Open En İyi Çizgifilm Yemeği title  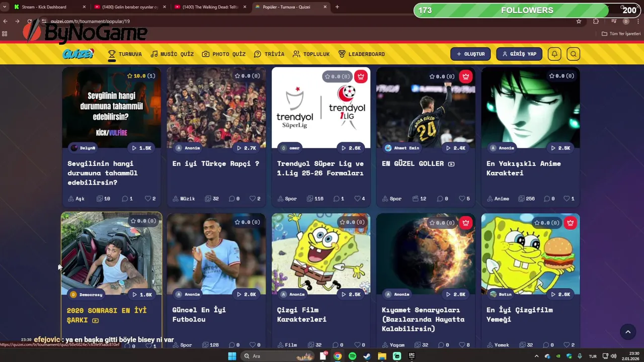(x=520, y=314)
